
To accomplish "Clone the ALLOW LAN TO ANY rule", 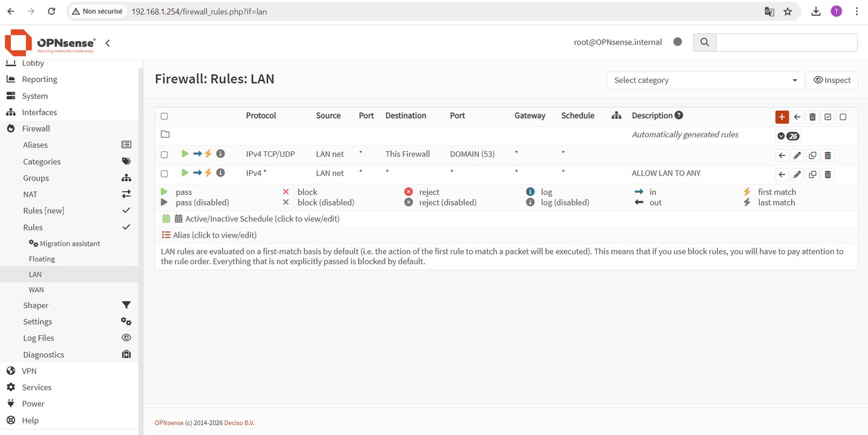I will pos(812,174).
